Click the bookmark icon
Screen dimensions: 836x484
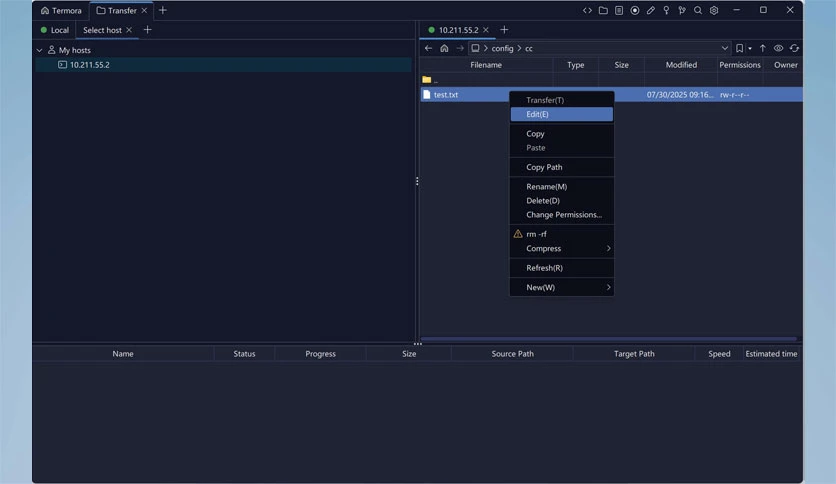point(739,48)
